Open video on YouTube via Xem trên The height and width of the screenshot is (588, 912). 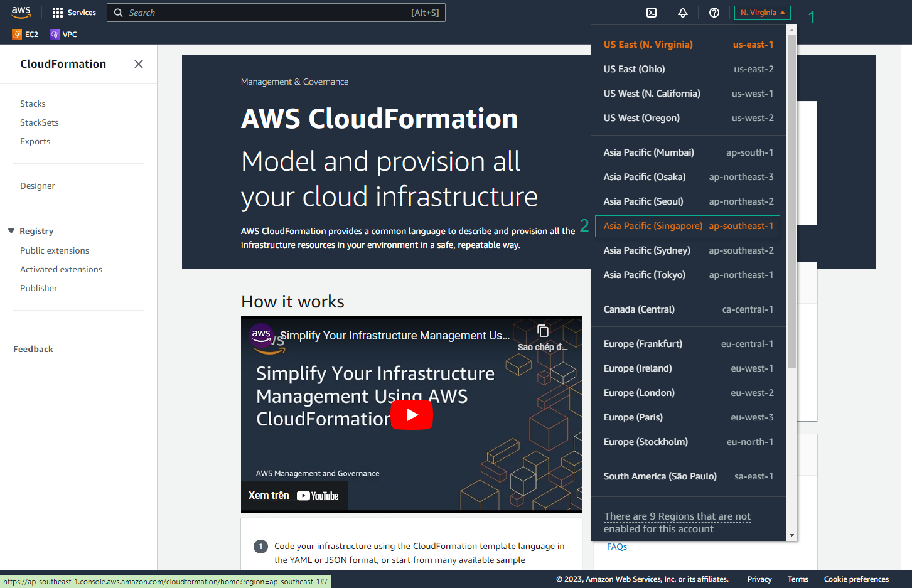[x=294, y=495]
